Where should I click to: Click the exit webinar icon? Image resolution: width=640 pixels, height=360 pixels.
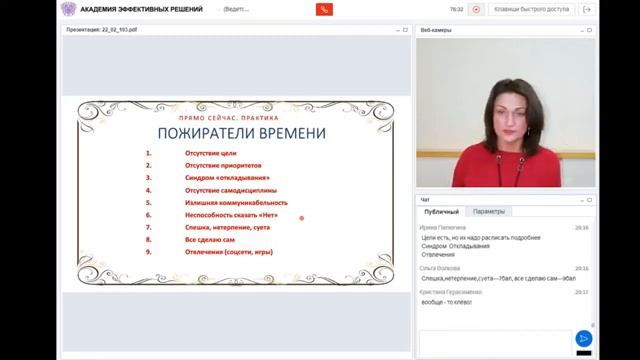pyautogui.click(x=587, y=9)
